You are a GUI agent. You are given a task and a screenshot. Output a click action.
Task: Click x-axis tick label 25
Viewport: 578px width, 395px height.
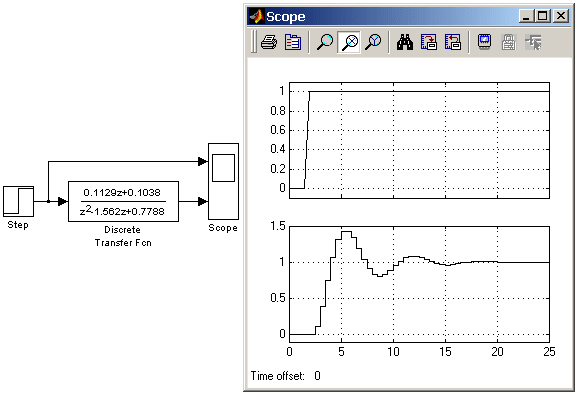549,352
